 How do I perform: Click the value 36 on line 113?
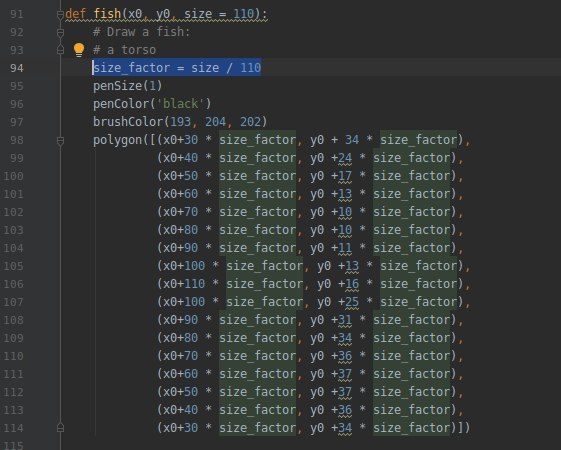[345, 410]
